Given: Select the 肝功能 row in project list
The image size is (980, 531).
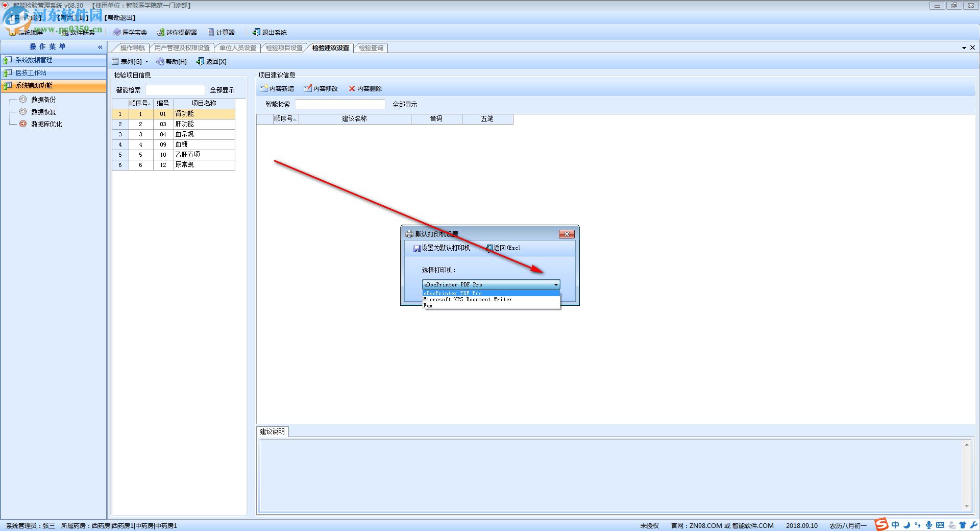Looking at the screenshot, I should point(174,124).
